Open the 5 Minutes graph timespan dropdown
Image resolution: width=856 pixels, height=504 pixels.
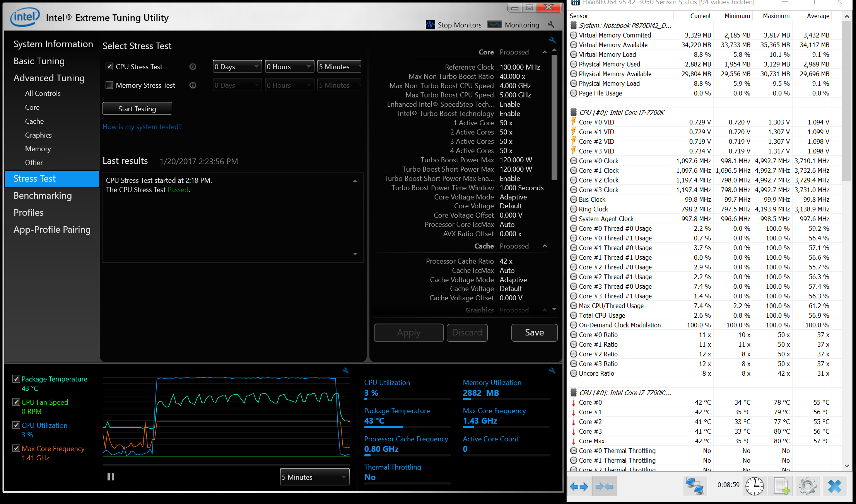tap(314, 477)
